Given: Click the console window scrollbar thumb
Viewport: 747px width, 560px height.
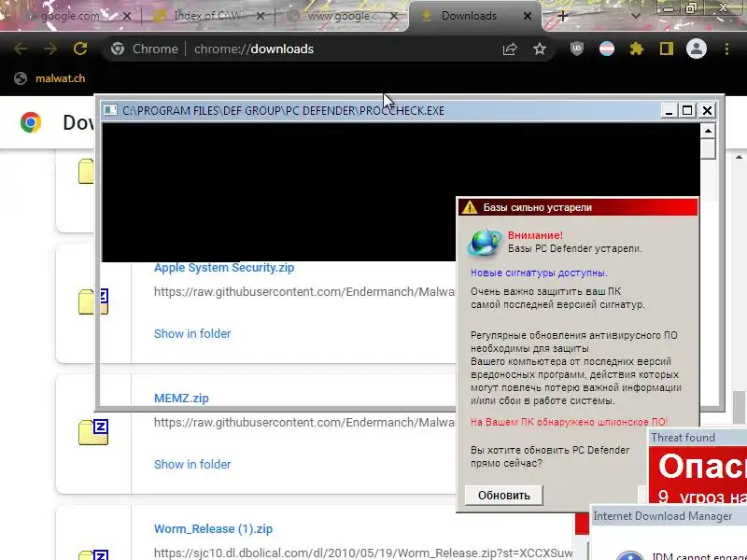Looking at the screenshot, I should pyautogui.click(x=708, y=149).
